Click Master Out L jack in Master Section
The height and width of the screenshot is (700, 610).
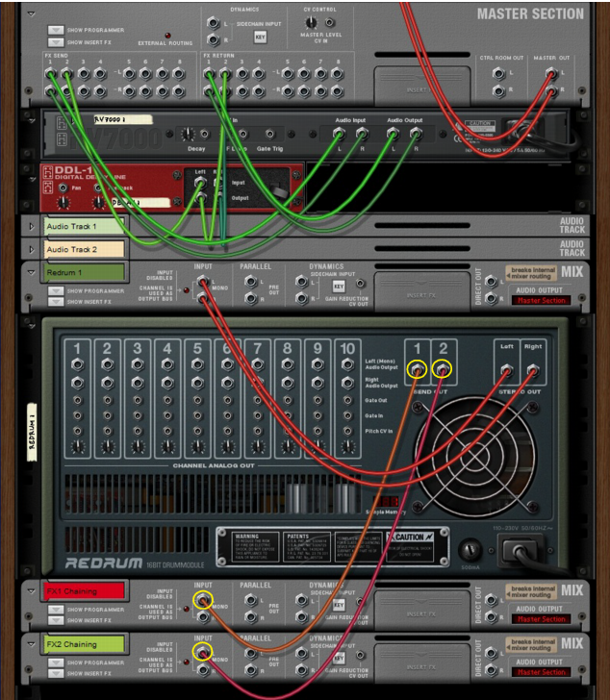pos(551,73)
